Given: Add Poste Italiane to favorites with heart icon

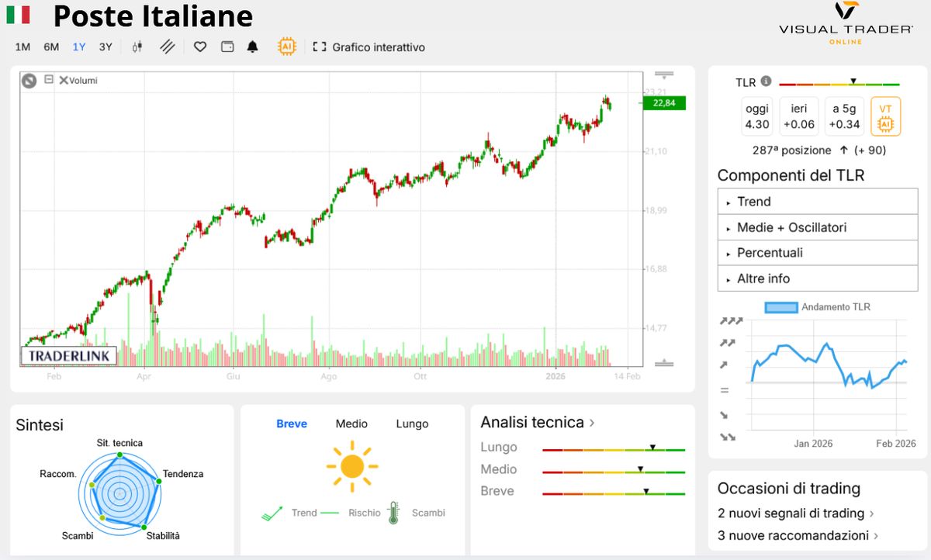Looking at the screenshot, I should [x=199, y=47].
